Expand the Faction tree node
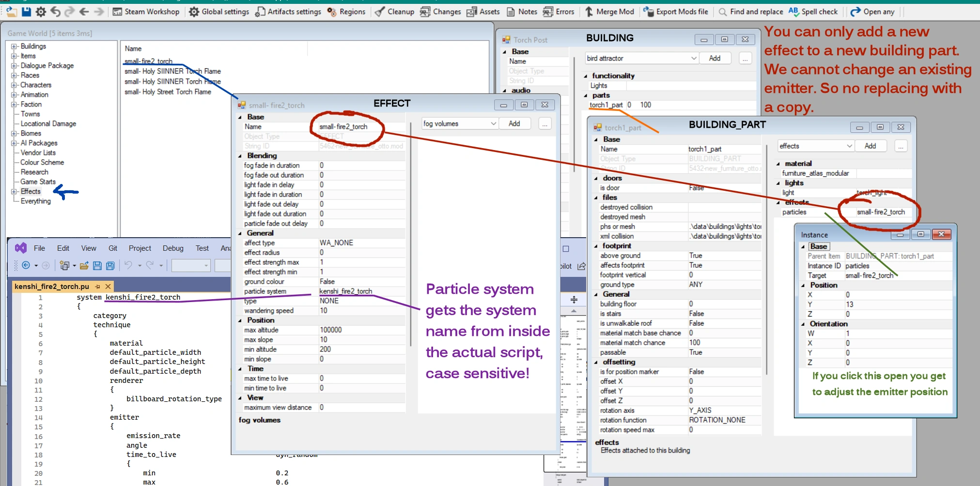980x486 pixels. [x=14, y=105]
